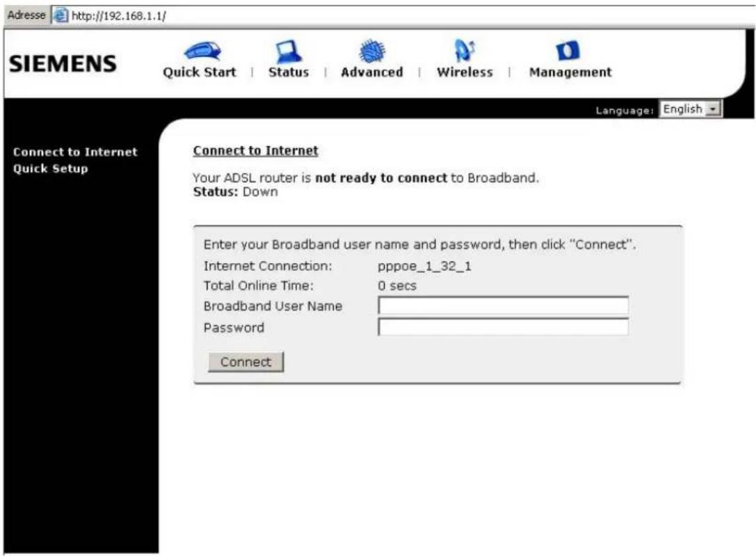Click the SIEMENS logo

click(x=63, y=63)
